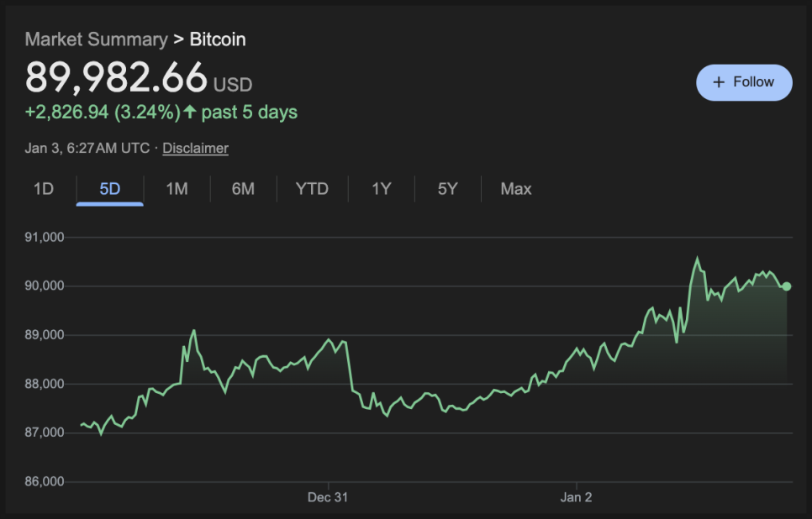Click the 86,000 axis label

(x=46, y=482)
